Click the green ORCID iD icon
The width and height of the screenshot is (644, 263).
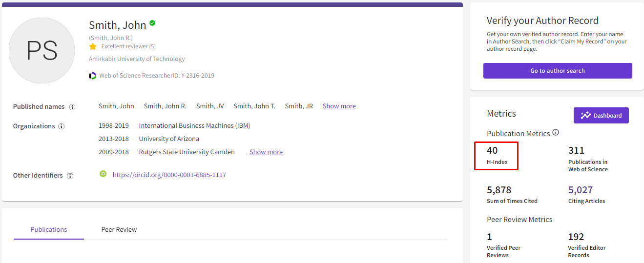[x=103, y=174]
